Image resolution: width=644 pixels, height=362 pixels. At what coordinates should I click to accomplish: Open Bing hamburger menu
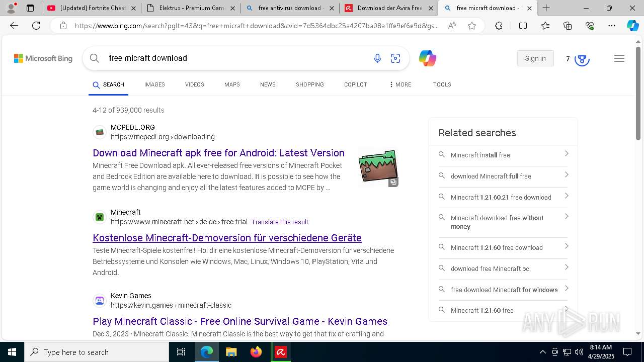(x=619, y=58)
